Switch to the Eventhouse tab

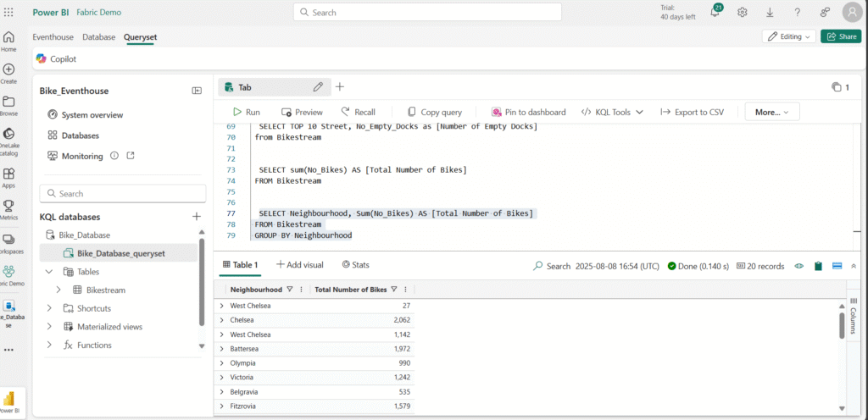53,37
